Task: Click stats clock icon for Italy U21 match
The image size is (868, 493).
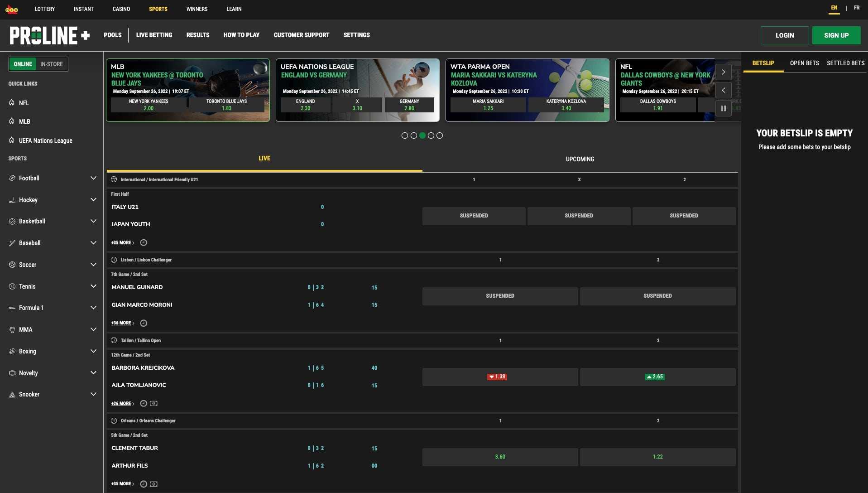Action: tap(144, 242)
